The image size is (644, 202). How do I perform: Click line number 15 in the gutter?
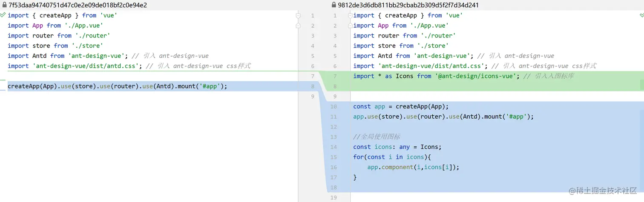[x=333, y=157]
